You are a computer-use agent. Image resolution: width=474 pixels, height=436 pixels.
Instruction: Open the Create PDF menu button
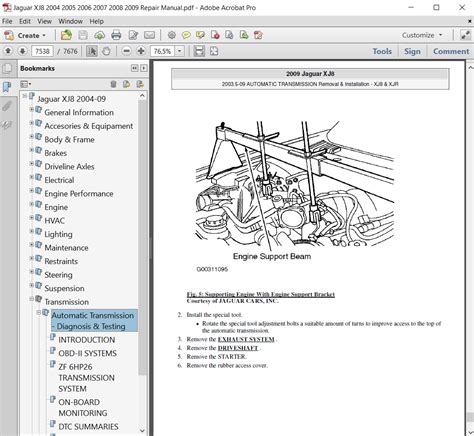coord(25,35)
